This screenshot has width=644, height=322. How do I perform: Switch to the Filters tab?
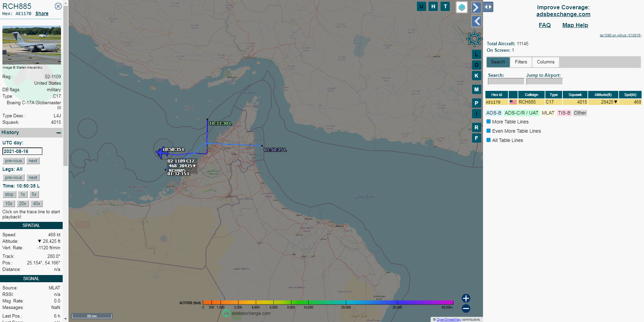tap(521, 62)
